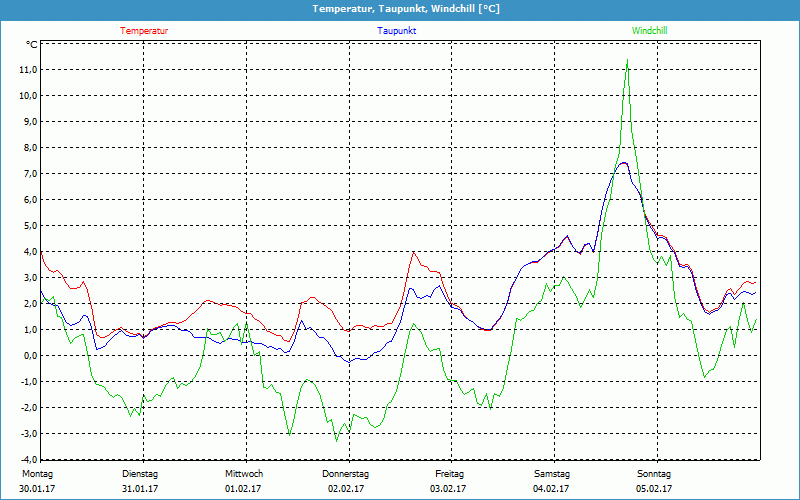800x500 pixels.
Task: Select the °C unit label on the axis
Action: 32,45
